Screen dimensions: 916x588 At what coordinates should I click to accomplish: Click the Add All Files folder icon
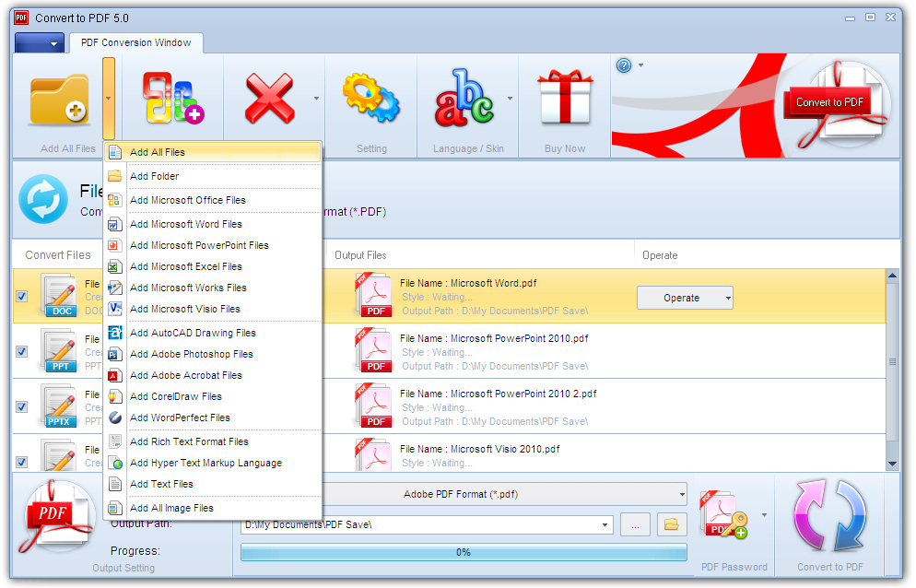tap(59, 100)
